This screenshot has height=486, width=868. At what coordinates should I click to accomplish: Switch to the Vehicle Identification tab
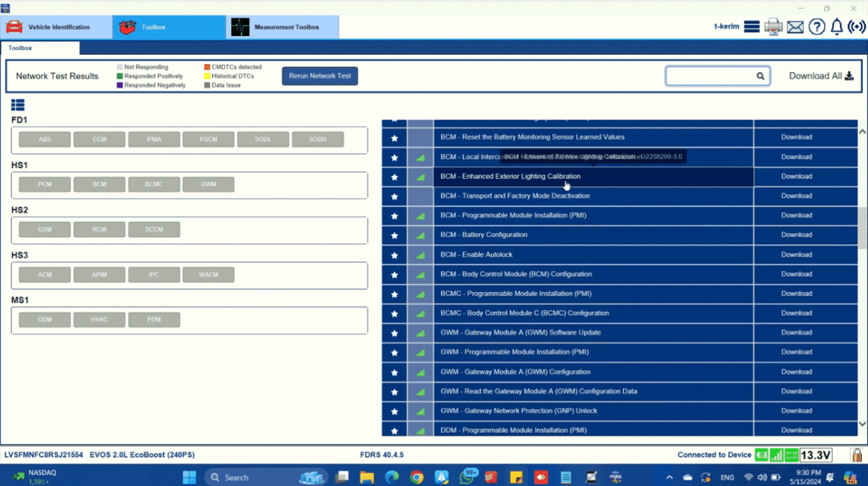click(x=56, y=27)
